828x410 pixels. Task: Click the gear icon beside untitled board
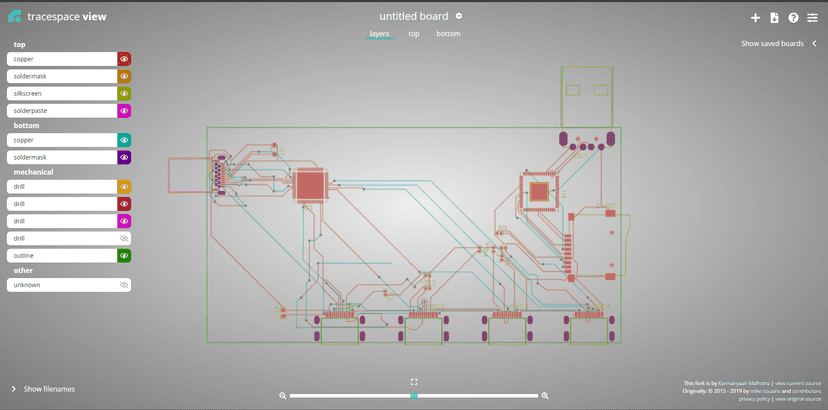point(459,16)
